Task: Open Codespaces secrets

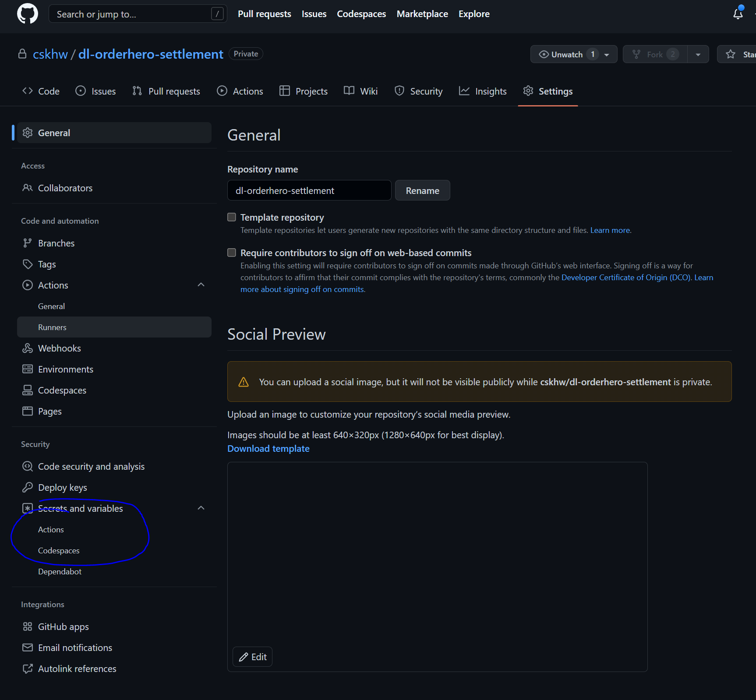Action: [114, 550]
